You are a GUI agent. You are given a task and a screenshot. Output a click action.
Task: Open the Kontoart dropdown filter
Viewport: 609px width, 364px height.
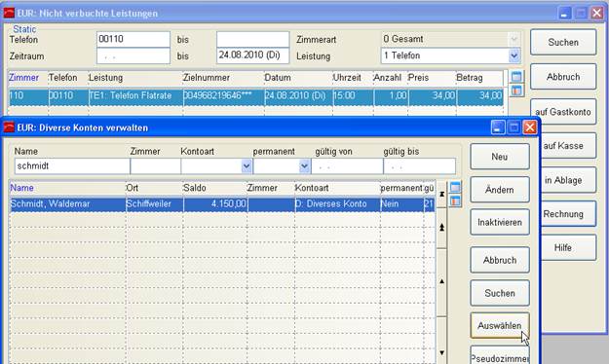click(x=247, y=166)
